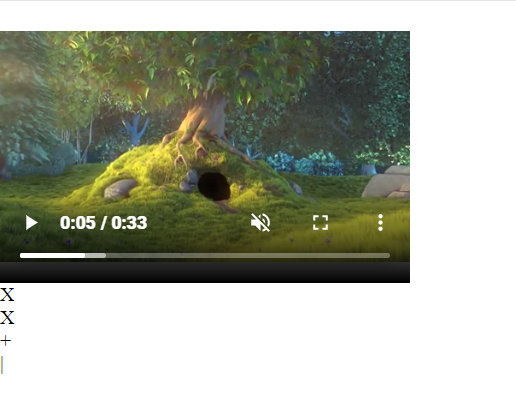Click the black bar beneath the video controls
The width and height of the screenshot is (516, 417).
(205, 272)
